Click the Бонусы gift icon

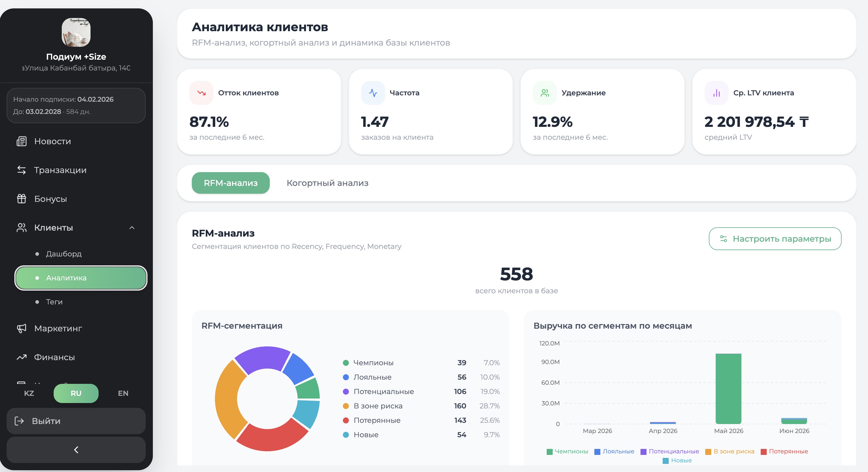22,199
